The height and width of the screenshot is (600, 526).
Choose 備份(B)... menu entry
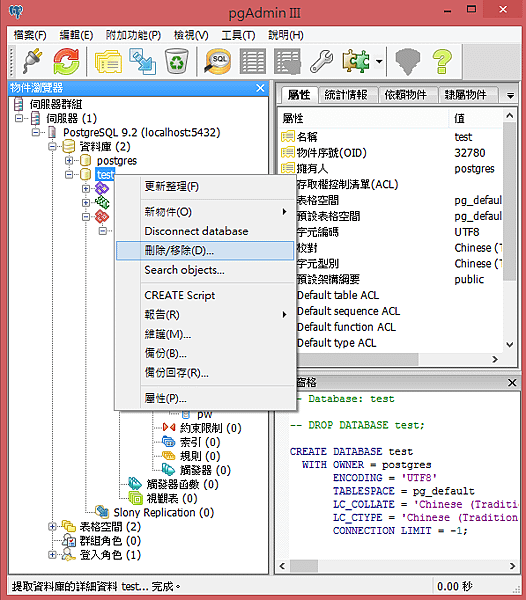205,353
